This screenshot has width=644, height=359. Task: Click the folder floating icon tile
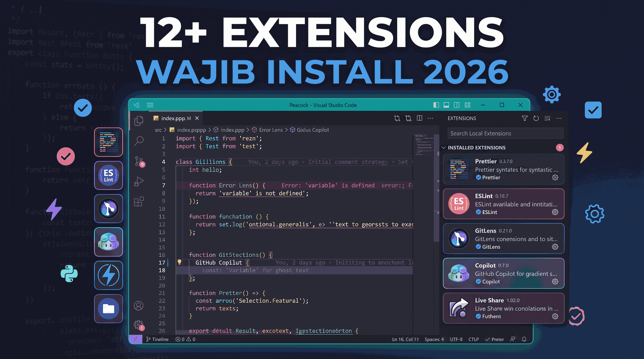click(x=109, y=309)
